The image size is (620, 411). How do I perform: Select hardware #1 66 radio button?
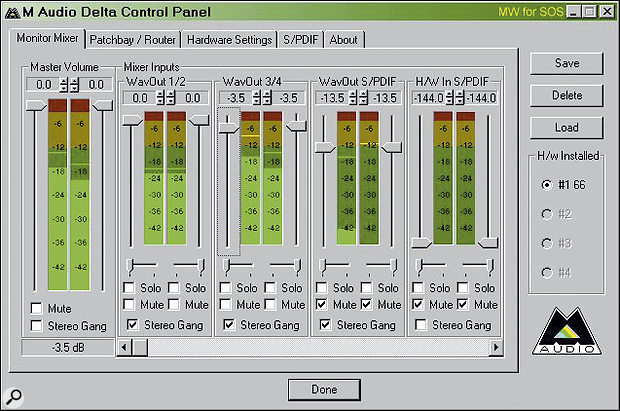(x=546, y=185)
